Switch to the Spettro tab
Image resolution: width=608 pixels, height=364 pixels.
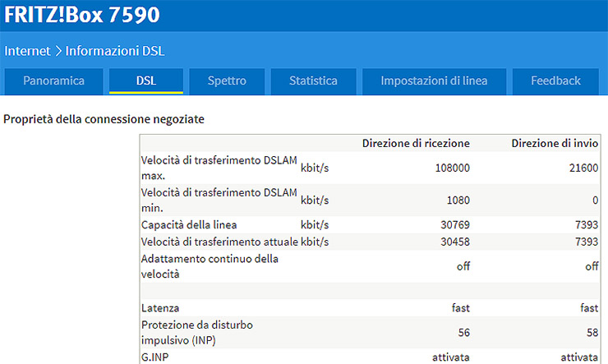[x=227, y=81]
